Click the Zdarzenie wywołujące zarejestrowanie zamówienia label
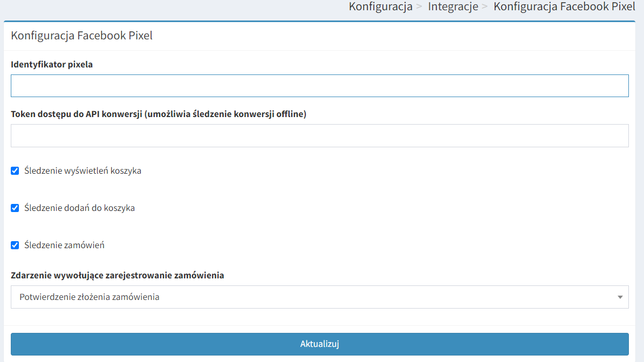Screen dimensions: 644x362 coord(118,275)
